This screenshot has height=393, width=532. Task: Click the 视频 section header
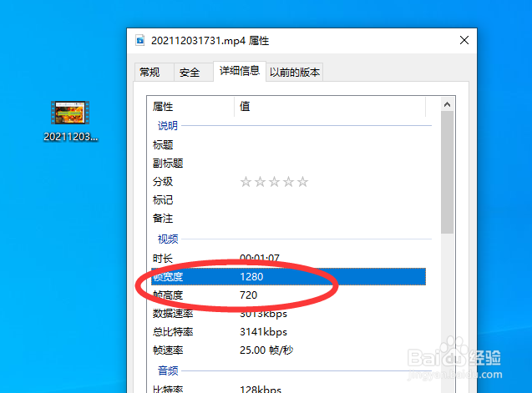(x=168, y=239)
